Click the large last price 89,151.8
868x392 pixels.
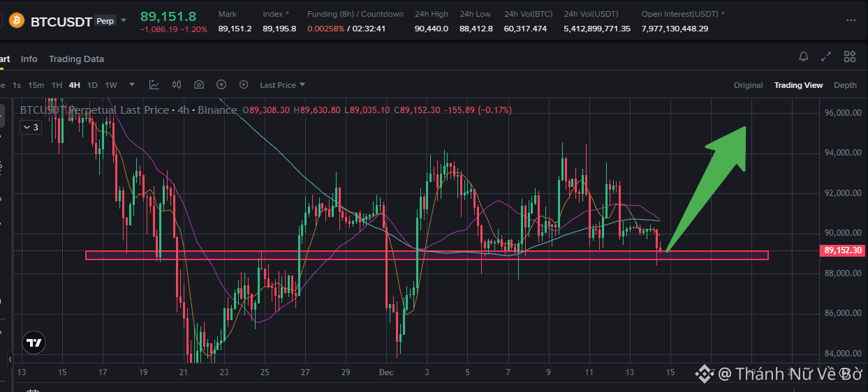point(168,16)
